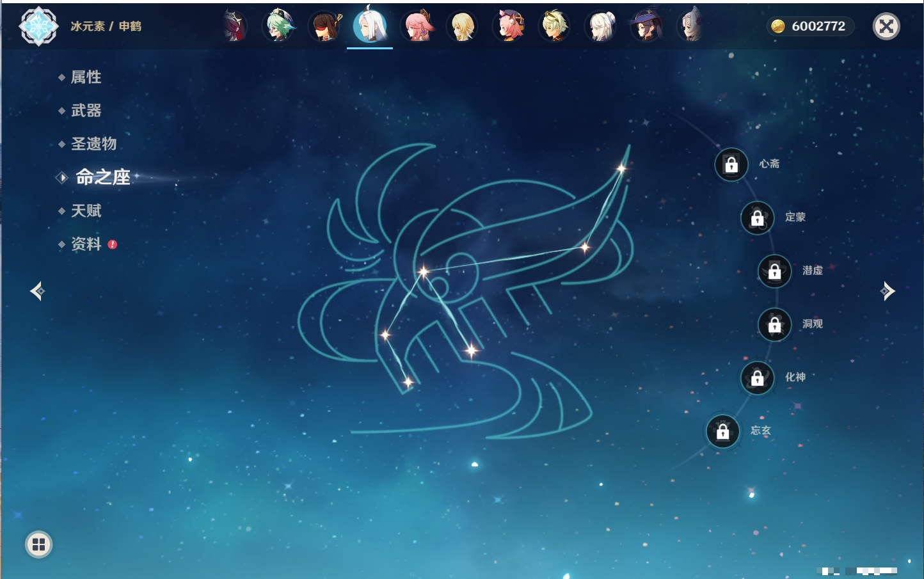This screenshot has width=924, height=579.
Task: Select the green-haired character with hat avatar
Action: [280, 26]
